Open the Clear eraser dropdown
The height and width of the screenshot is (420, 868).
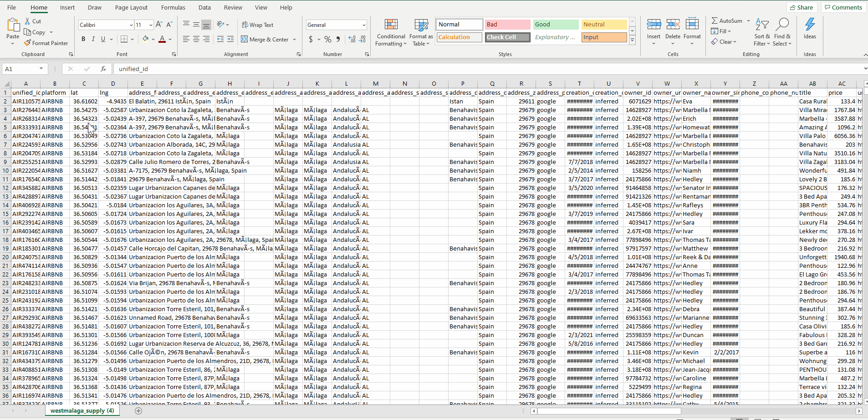point(724,42)
